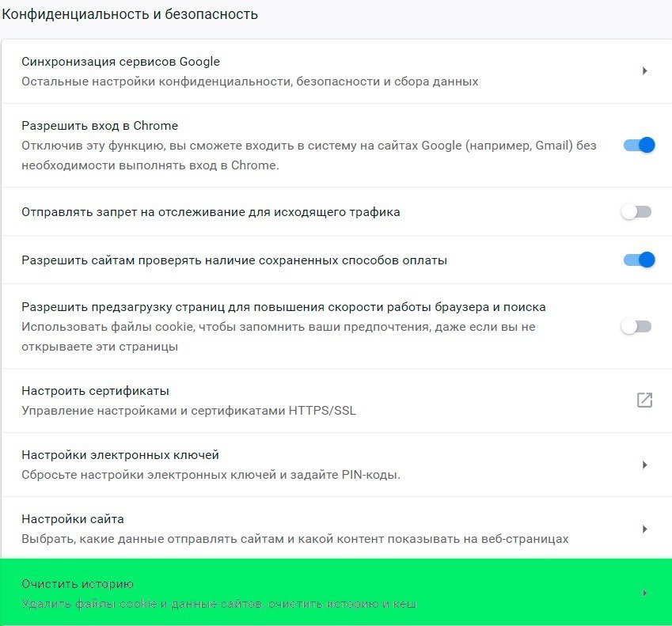
Task: Open arrow next to "Настройки сайта"
Action: pos(644,529)
